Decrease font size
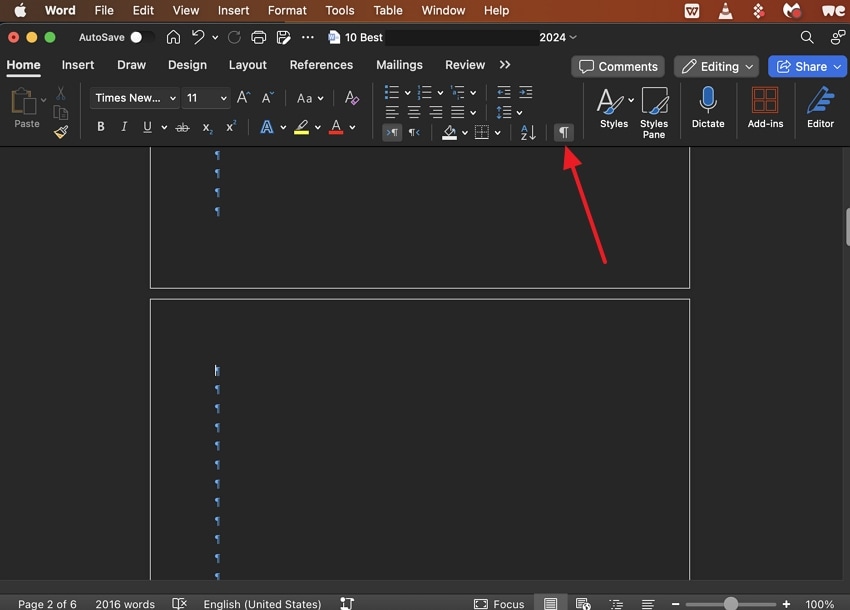Image resolution: width=850 pixels, height=610 pixels. point(268,98)
